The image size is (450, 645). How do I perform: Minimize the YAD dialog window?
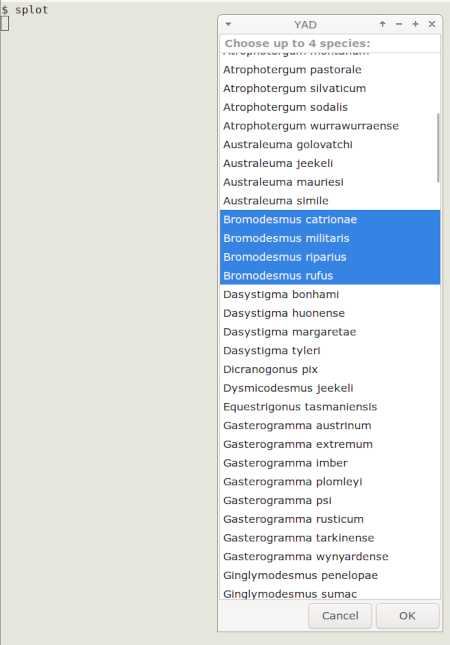[x=399, y=24]
